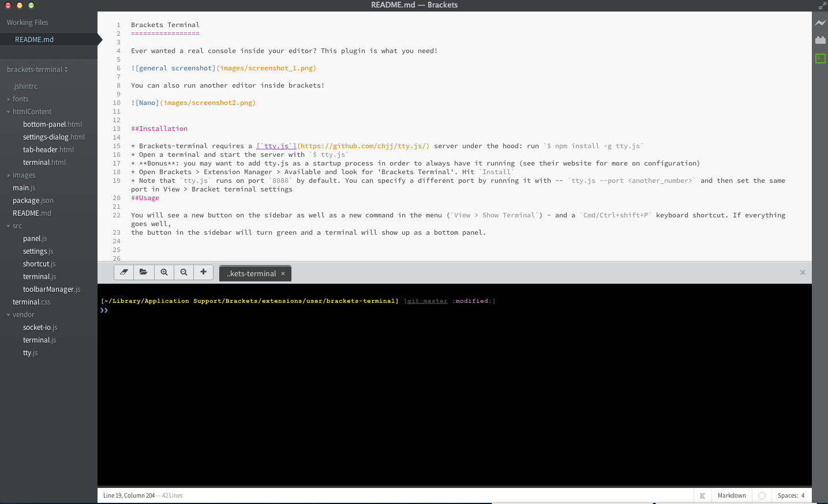
Task: Open bottom-panel.html file
Action: [53, 125]
